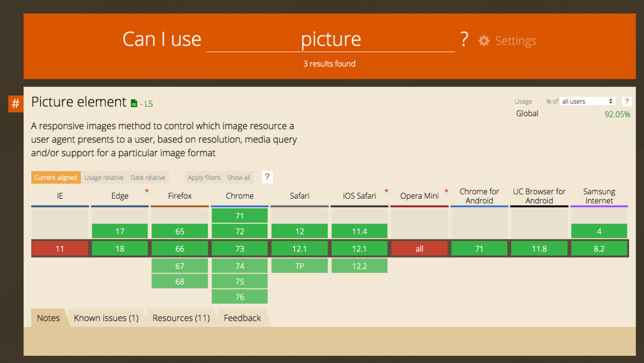
Task: Select the Current aligned view mode
Action: coord(56,177)
